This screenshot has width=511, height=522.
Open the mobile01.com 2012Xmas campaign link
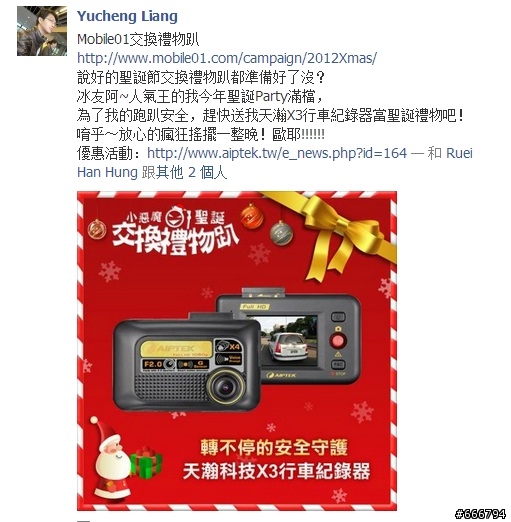click(x=227, y=58)
